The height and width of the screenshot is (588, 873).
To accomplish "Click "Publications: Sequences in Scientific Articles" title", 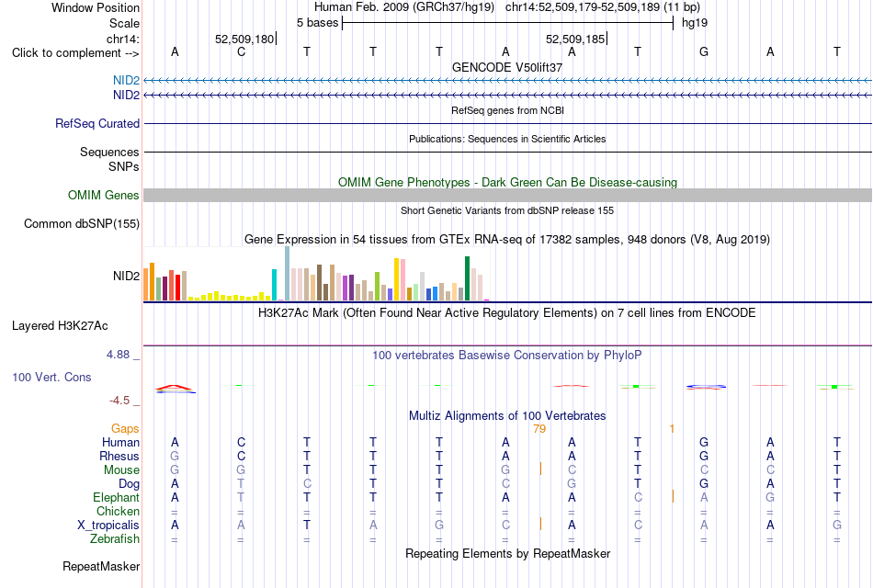I will point(507,139).
